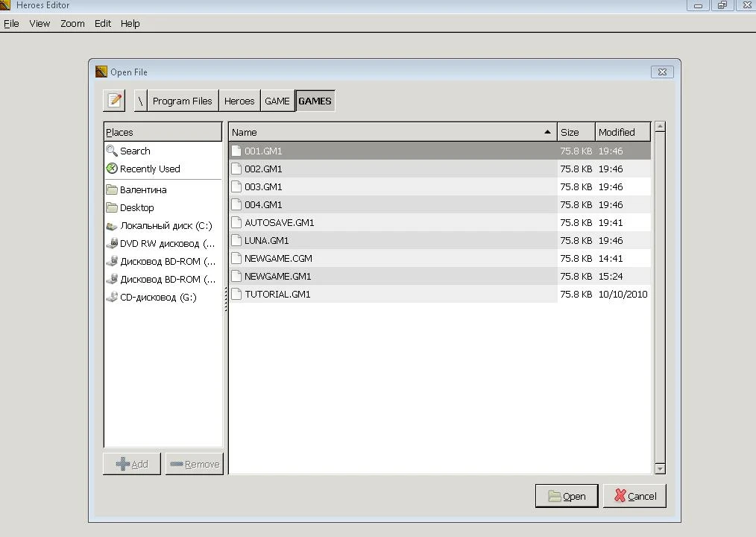
Task: Open the Валентина home folder
Action: 142,189
